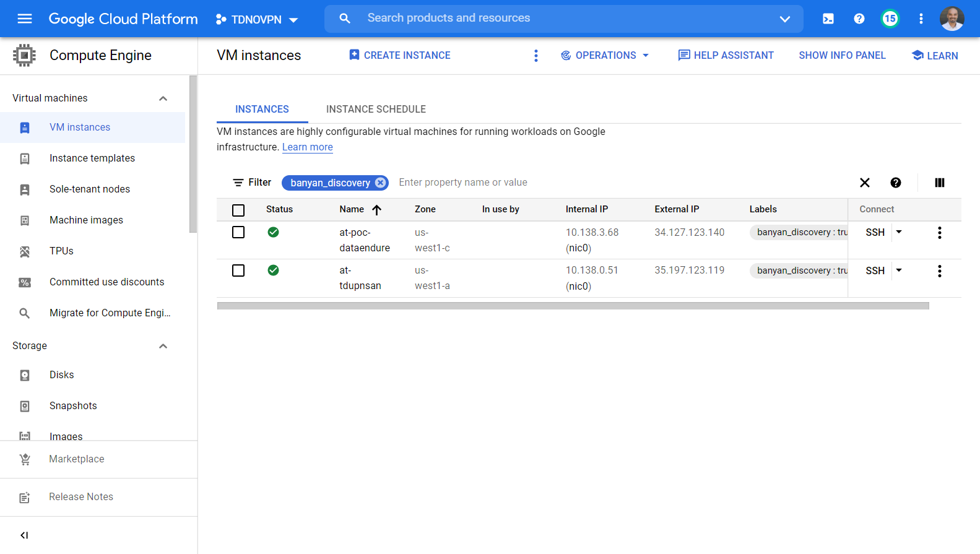Open the help question mark in header

[x=859, y=19]
